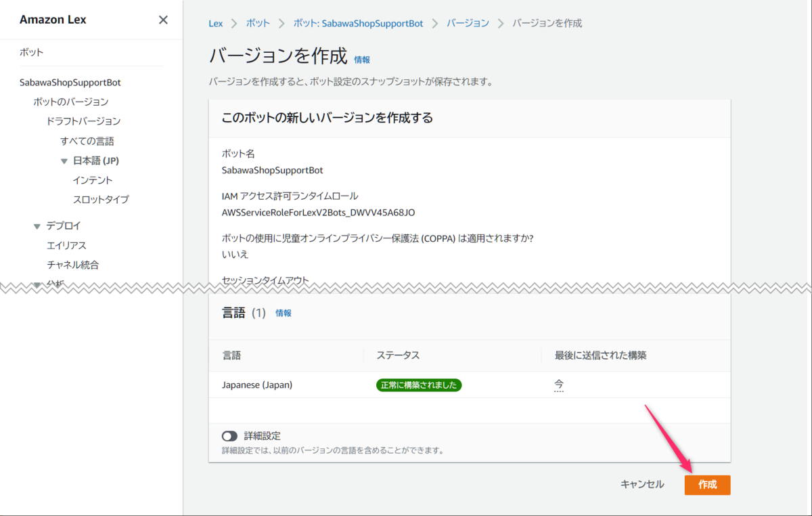Open チャネル統合 in the sidebar
This screenshot has height=516, width=812.
pyautogui.click(x=73, y=265)
